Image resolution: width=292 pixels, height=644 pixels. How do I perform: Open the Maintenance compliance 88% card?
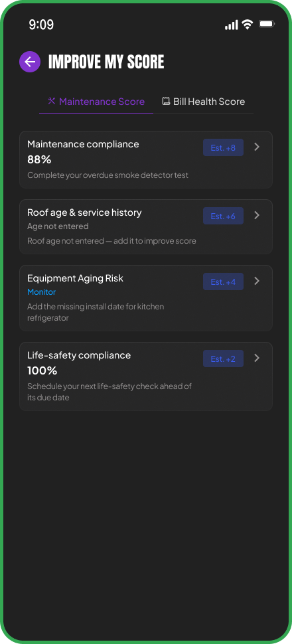tap(146, 160)
